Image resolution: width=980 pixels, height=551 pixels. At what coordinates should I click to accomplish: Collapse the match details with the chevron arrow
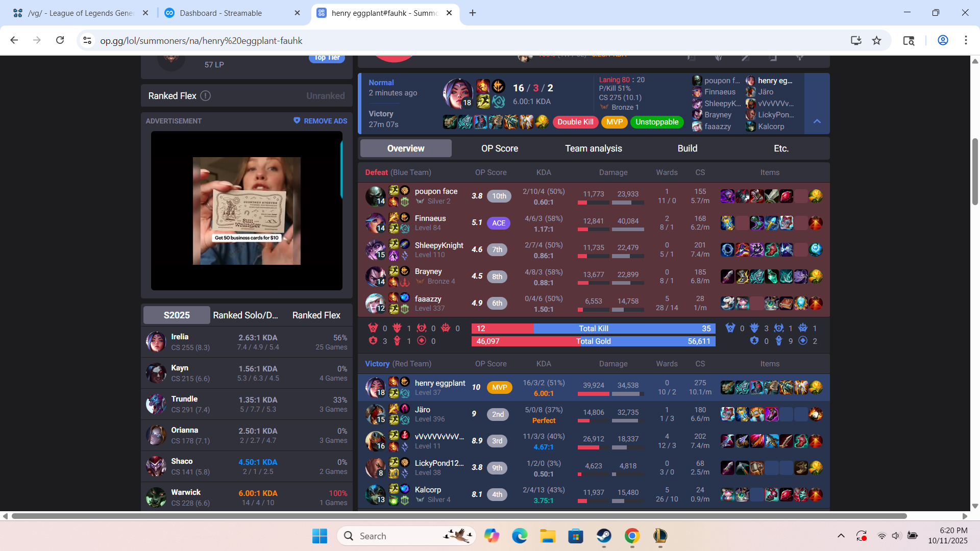click(817, 121)
